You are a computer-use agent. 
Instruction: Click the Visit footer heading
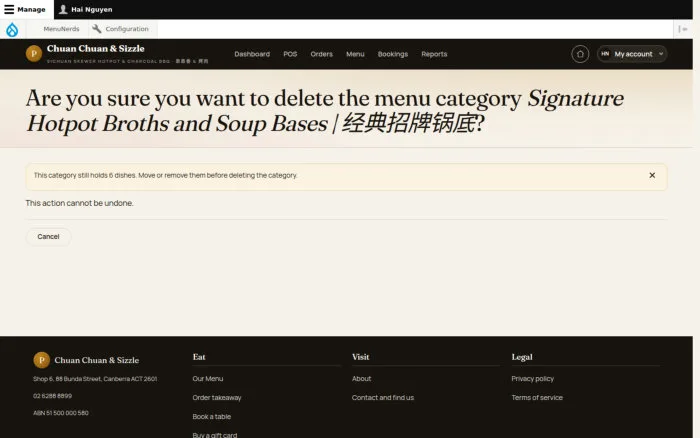pos(361,357)
